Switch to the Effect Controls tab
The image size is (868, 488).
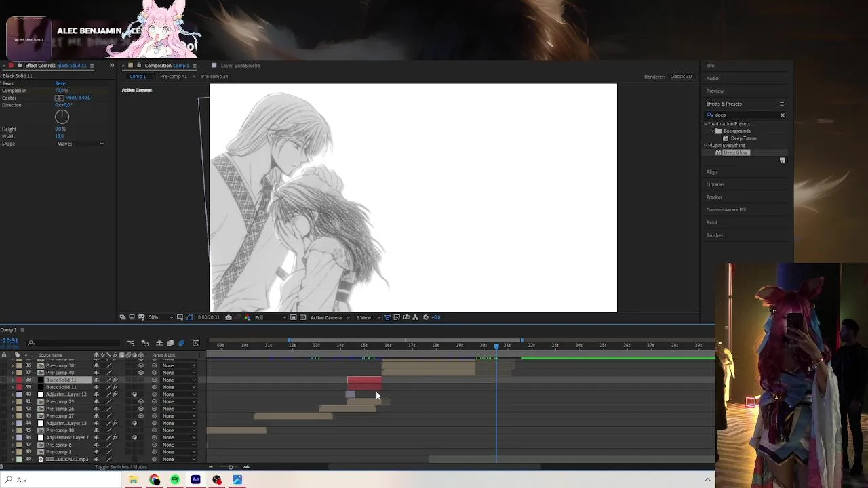[56, 66]
